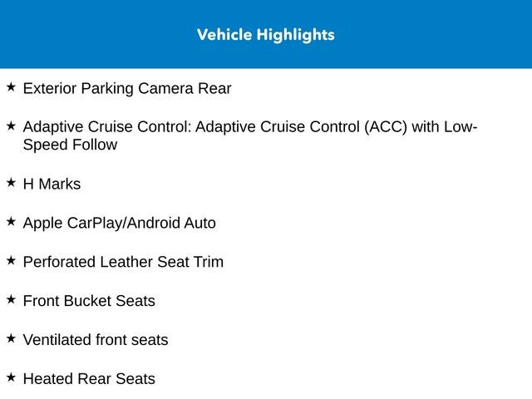
Task: Open the Perforated Leather Seat Trim item
Action: (123, 263)
